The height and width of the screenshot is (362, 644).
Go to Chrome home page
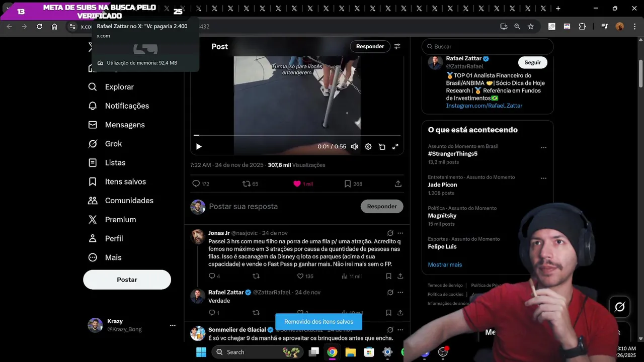(54, 26)
